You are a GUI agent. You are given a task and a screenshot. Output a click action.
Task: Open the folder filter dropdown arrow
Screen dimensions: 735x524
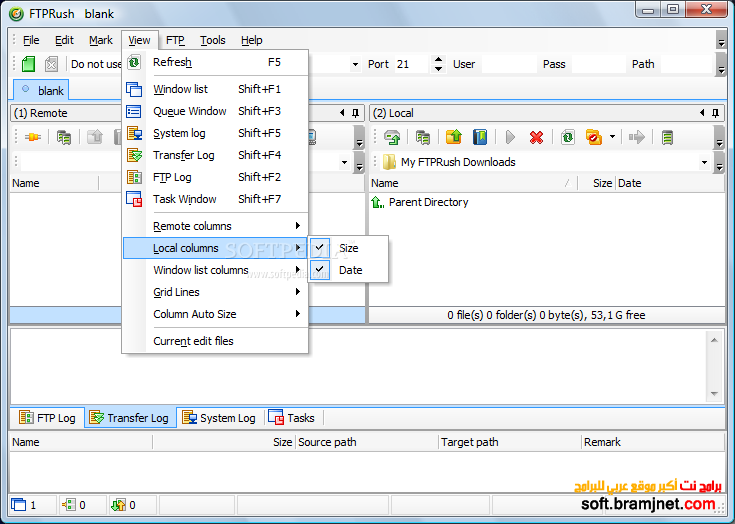coord(612,137)
